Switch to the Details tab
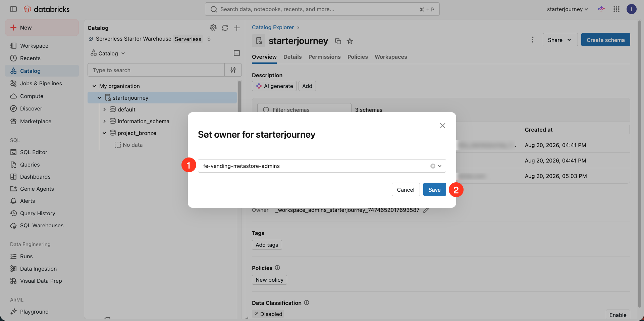The height and width of the screenshot is (321, 644). coord(292,57)
